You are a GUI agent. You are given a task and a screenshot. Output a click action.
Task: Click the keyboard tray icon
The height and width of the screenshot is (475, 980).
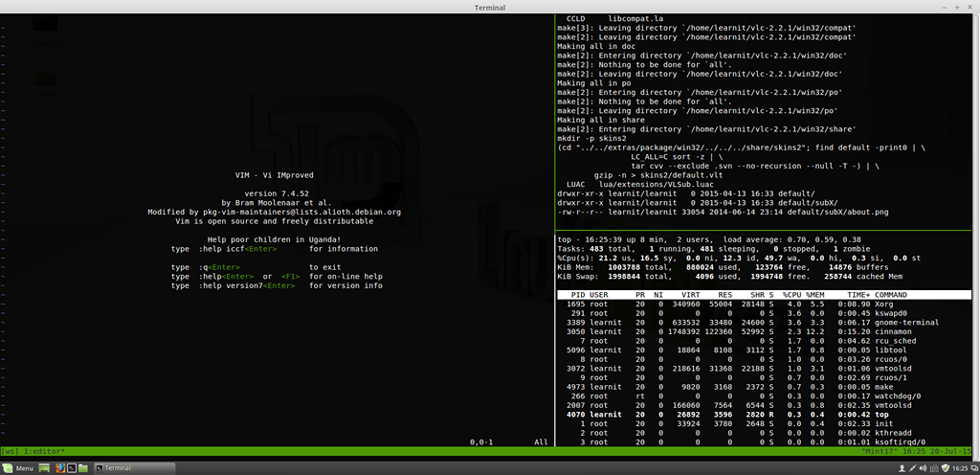935,468
